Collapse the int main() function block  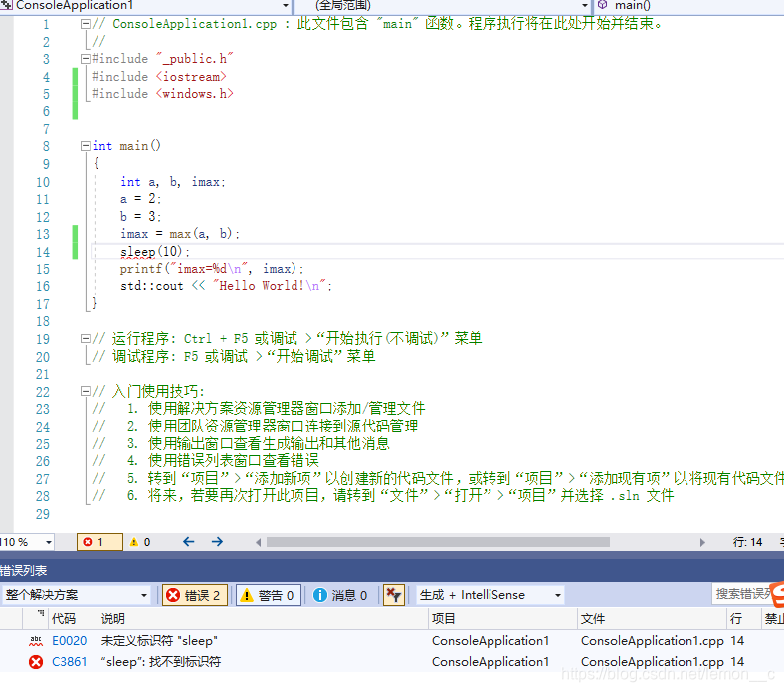[85, 146]
